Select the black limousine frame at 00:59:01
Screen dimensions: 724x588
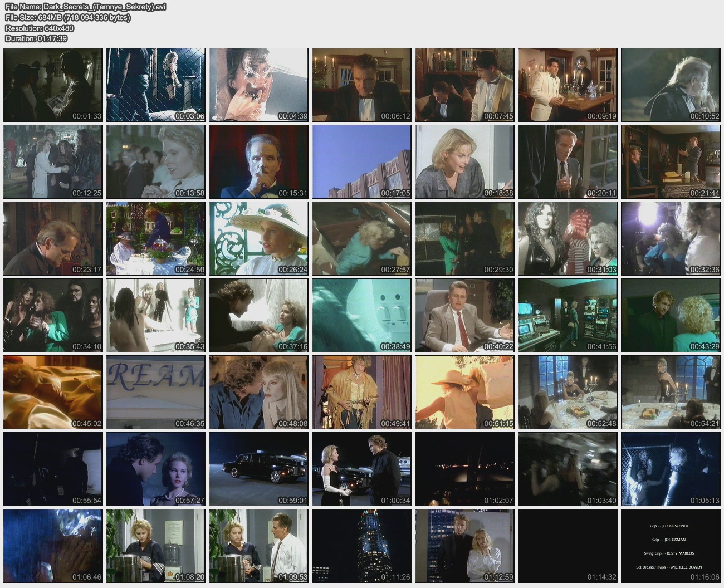coord(258,469)
